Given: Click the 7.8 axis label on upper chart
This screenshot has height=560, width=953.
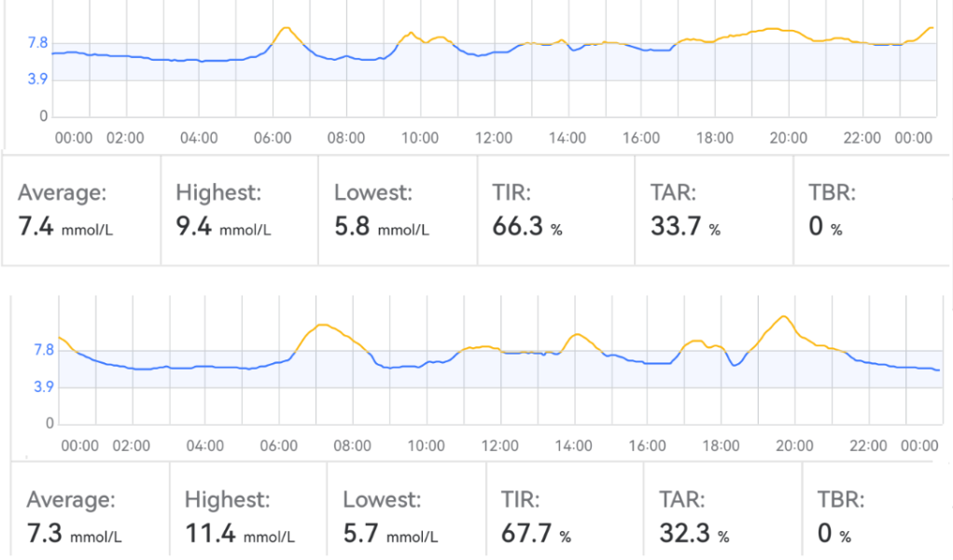Looking at the screenshot, I should tap(37, 43).
